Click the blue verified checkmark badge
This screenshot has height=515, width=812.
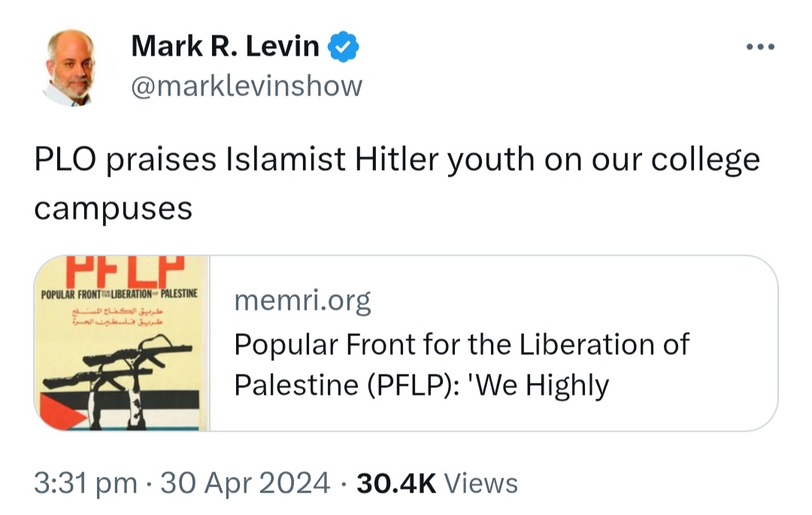(x=344, y=47)
